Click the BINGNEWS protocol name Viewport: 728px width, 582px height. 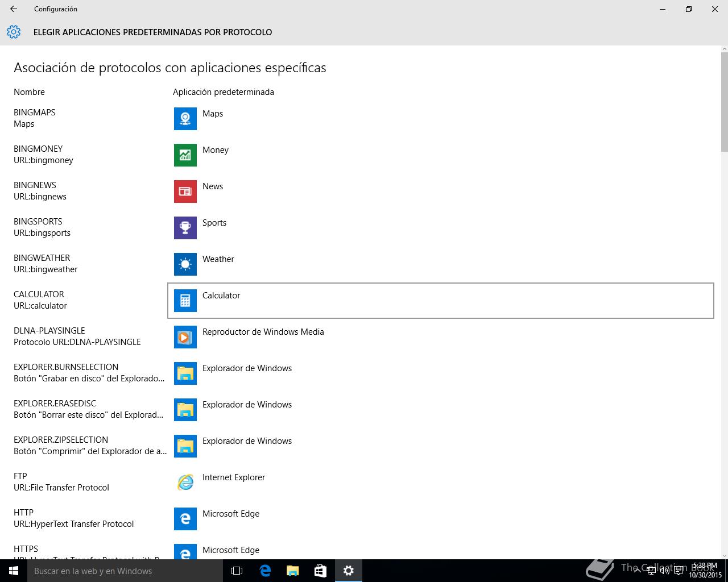(35, 185)
